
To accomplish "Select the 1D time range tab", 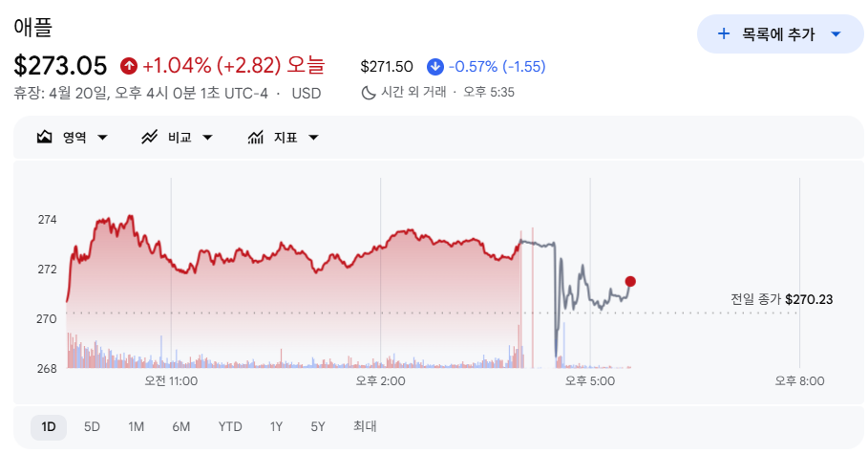I will tap(49, 427).
